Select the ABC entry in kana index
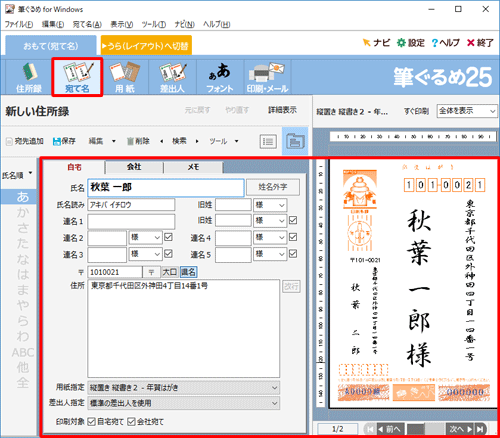The image size is (500, 438). pos(23,352)
